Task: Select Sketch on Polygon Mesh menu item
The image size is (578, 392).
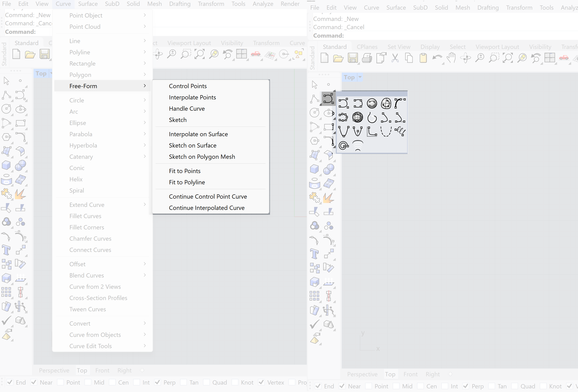Action: point(202,157)
